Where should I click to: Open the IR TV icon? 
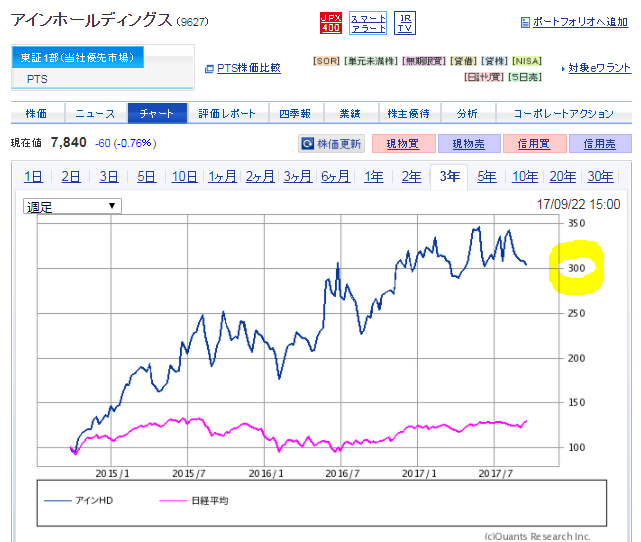pos(405,23)
